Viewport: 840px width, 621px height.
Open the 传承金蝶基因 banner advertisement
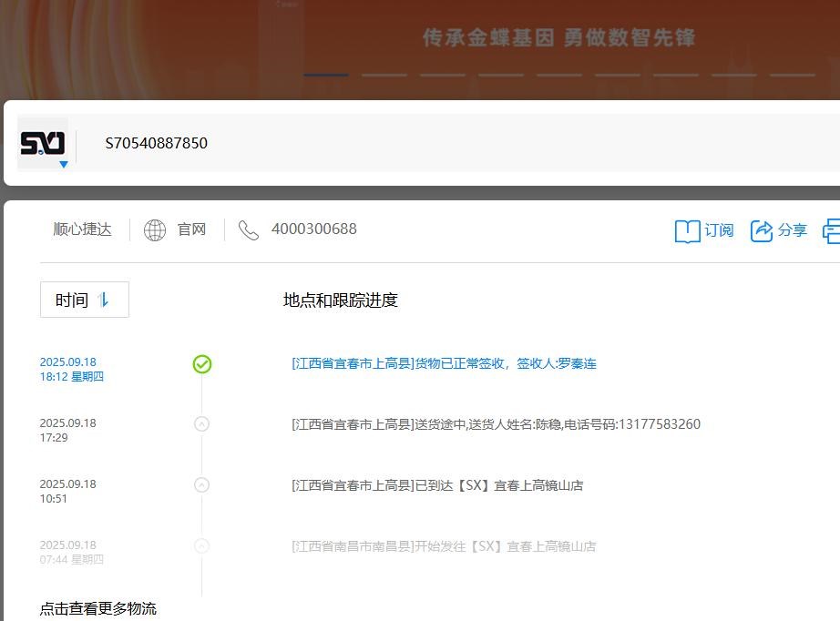click(558, 38)
